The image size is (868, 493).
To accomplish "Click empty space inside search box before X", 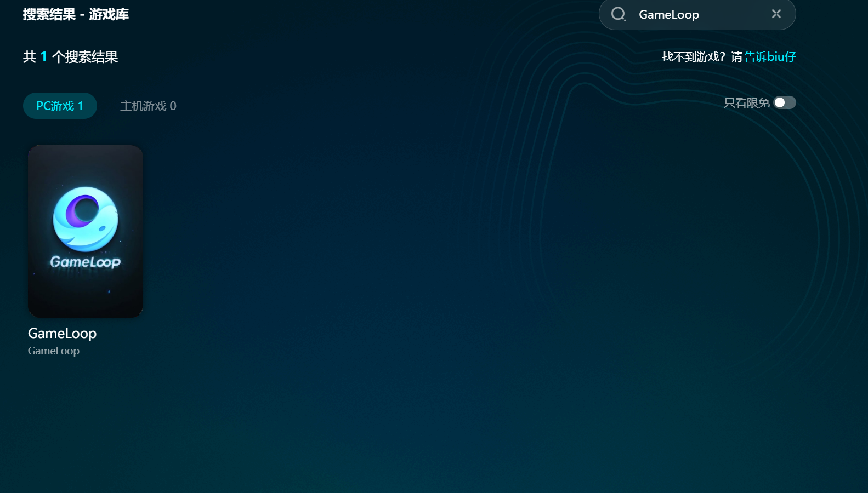I will [x=735, y=15].
